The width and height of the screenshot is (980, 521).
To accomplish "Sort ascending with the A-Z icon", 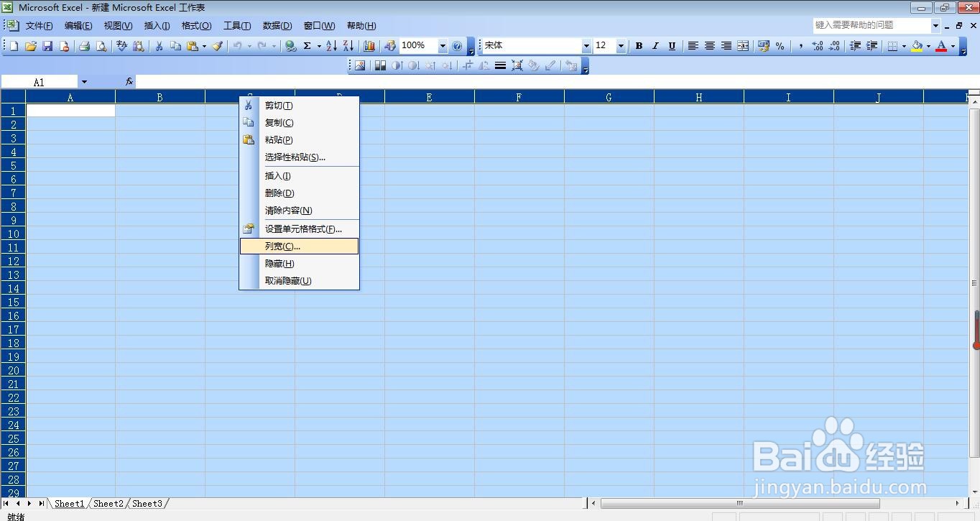I will click(331, 46).
